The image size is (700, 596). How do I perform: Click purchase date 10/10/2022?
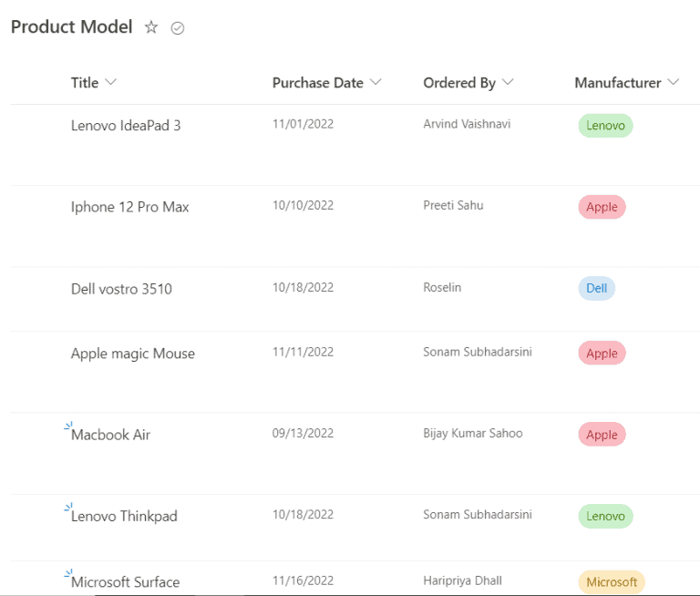304,205
